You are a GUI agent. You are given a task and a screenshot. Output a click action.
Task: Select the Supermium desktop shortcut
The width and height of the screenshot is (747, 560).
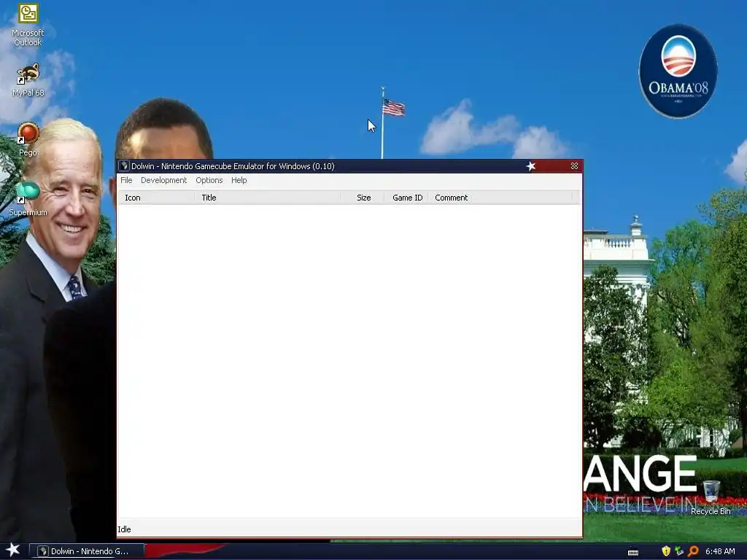click(28, 199)
